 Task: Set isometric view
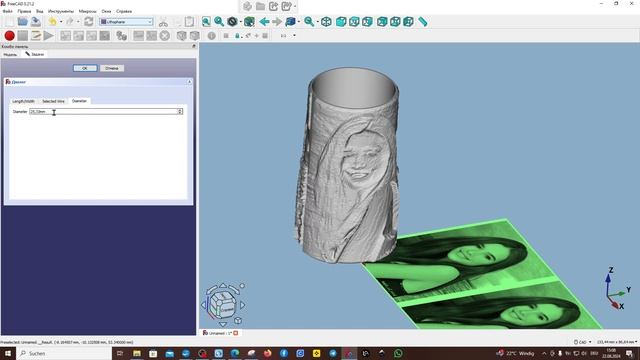[326, 22]
